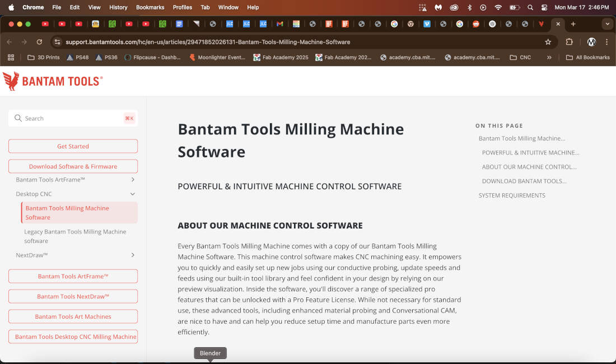Open a new tab with plus icon
The width and height of the screenshot is (616, 364).
point(573,24)
